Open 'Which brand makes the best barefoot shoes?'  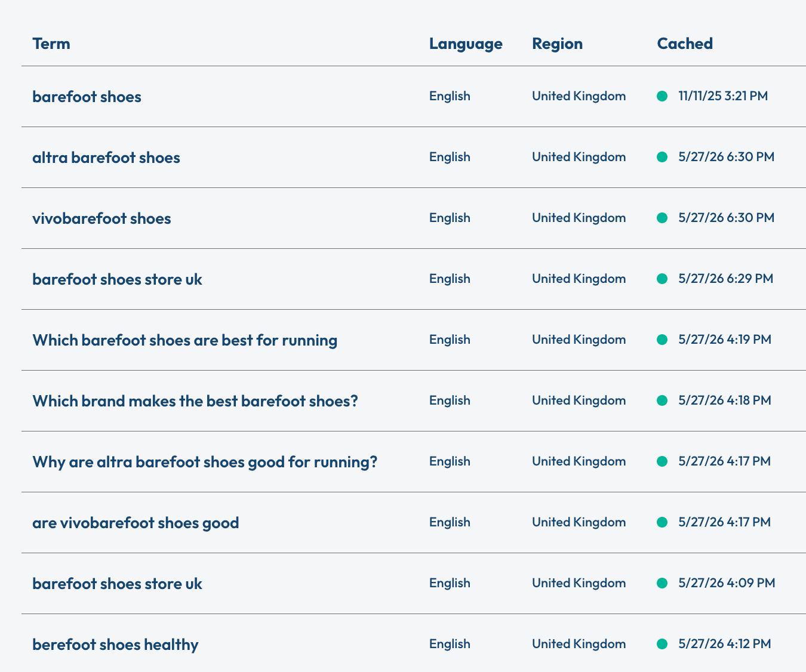[195, 401]
